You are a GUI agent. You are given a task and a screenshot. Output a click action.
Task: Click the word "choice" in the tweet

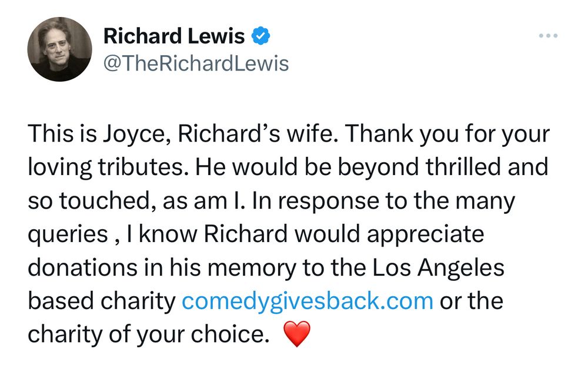point(229,334)
